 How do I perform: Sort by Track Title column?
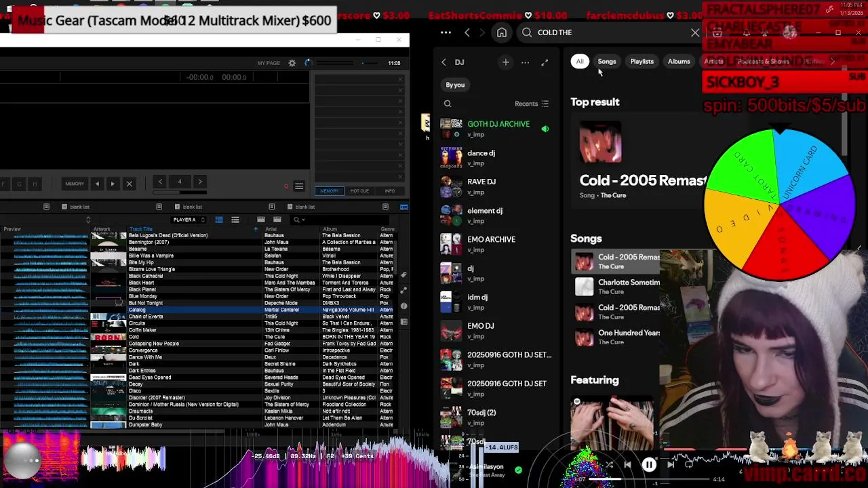(x=141, y=229)
